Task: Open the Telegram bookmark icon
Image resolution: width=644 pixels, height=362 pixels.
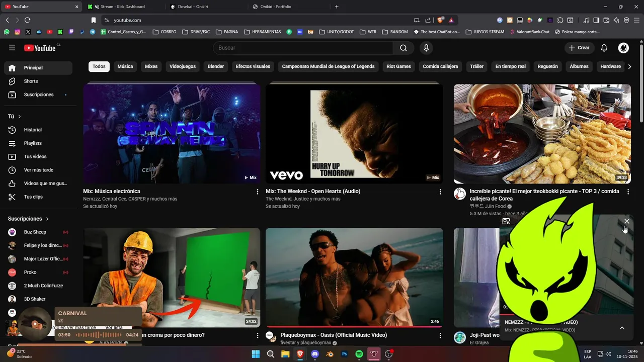Action: click(93, 32)
